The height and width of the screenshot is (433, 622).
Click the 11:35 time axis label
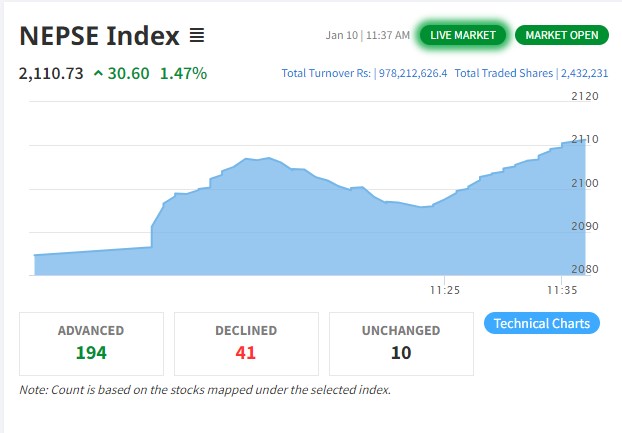[562, 290]
